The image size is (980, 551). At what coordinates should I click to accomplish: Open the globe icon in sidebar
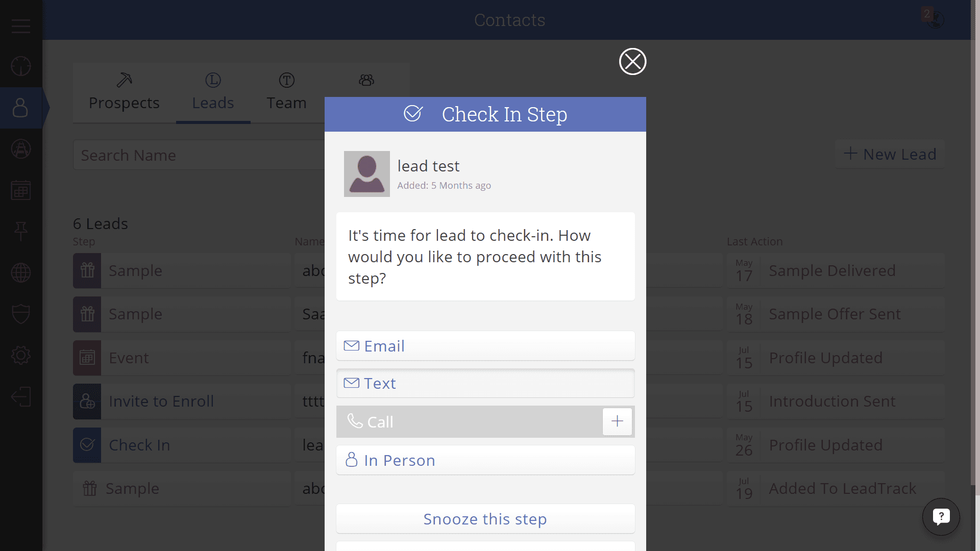click(21, 273)
